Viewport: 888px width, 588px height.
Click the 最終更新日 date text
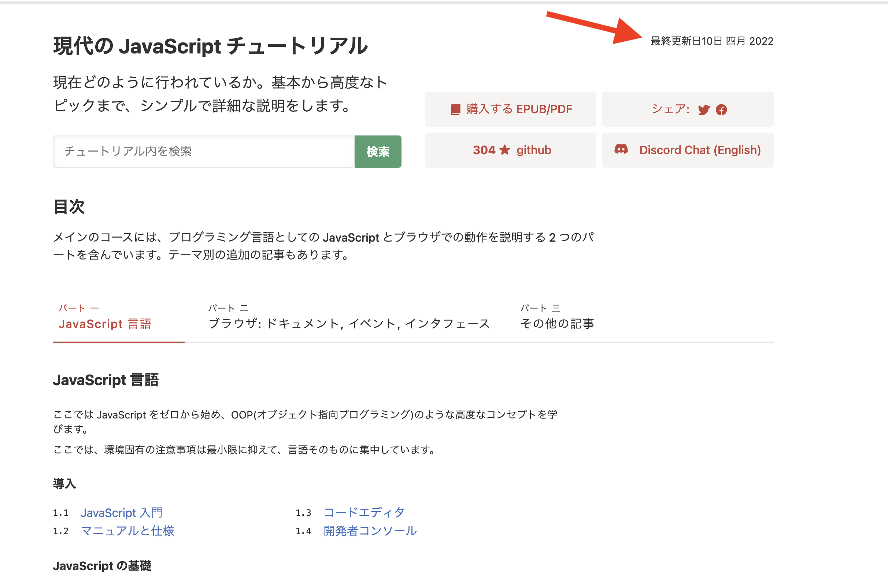[x=711, y=41]
